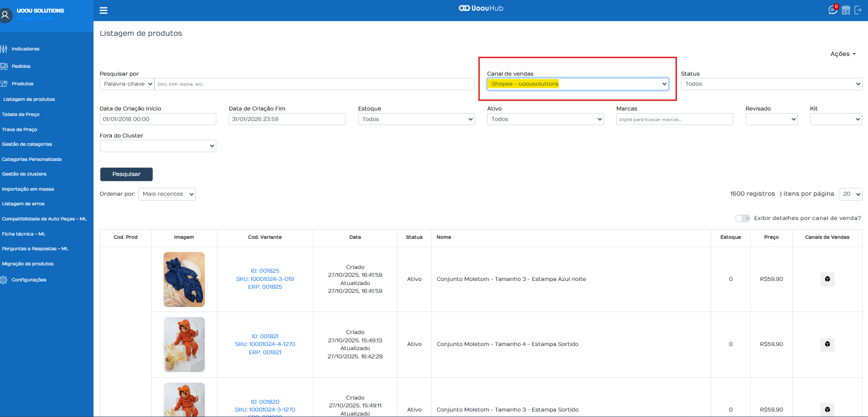Viewport: 868px width, 417px height.
Task: Click the Produtos cart icon
Action: click(4, 83)
